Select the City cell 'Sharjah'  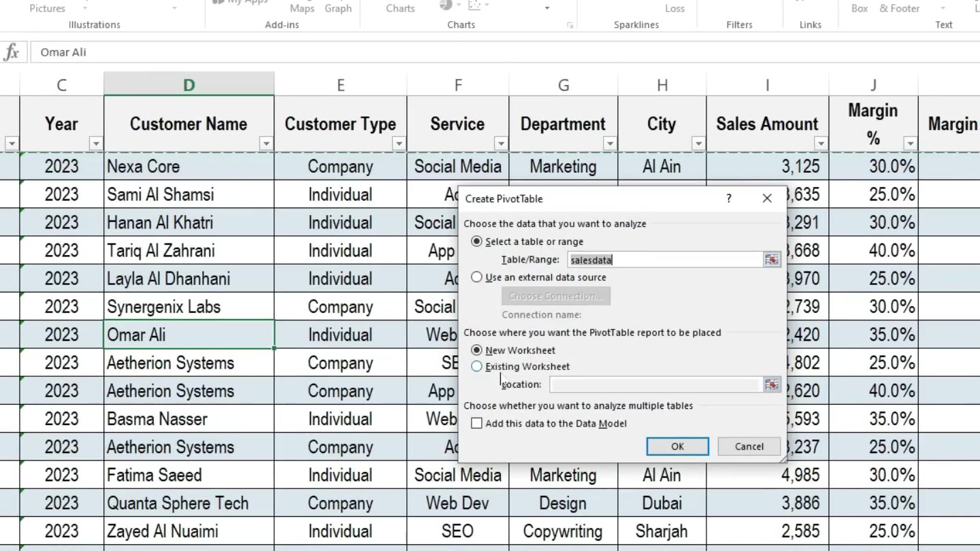pyautogui.click(x=662, y=531)
